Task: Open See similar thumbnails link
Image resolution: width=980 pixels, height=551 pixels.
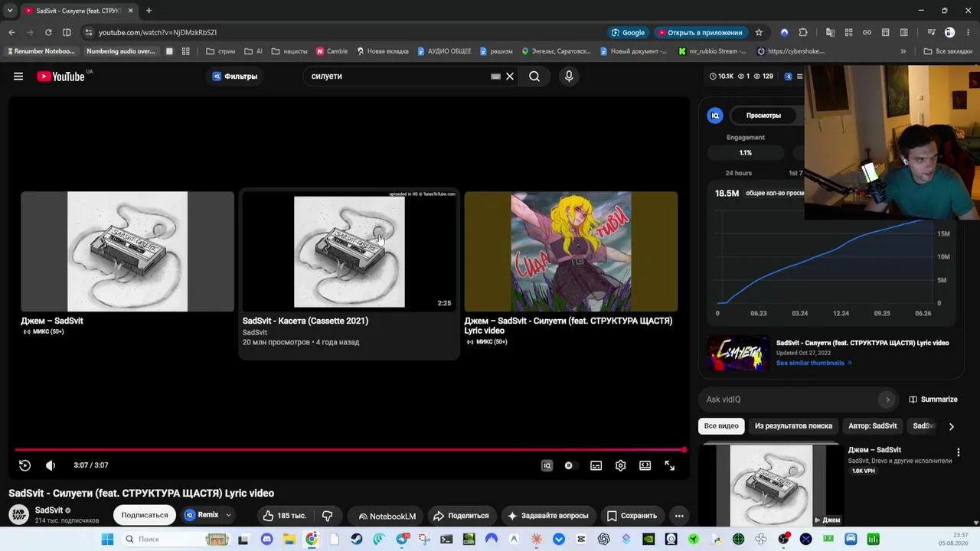Action: [814, 363]
